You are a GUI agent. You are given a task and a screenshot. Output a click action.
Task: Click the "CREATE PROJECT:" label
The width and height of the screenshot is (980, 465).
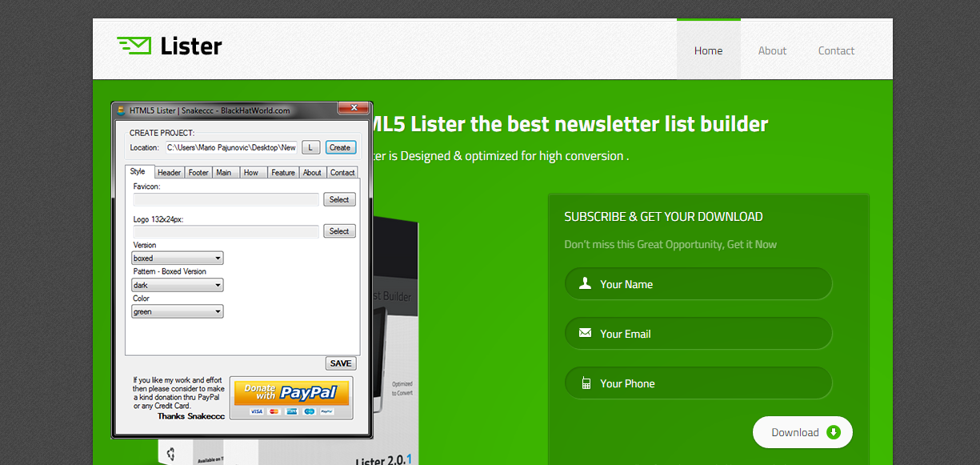pos(162,133)
